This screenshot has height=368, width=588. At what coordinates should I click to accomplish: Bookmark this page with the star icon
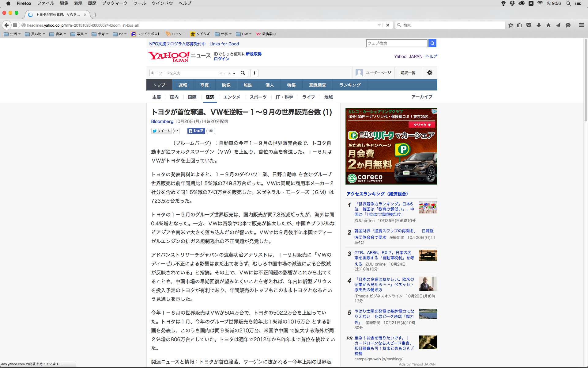511,25
